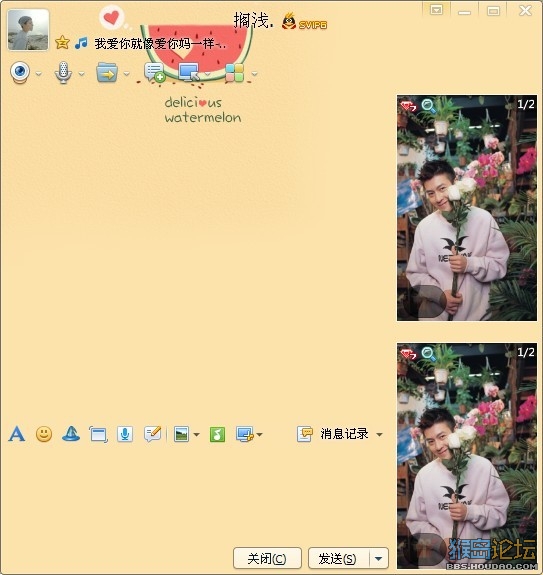Expand the apps grid options arrow
The image size is (543, 575).
click(x=254, y=74)
